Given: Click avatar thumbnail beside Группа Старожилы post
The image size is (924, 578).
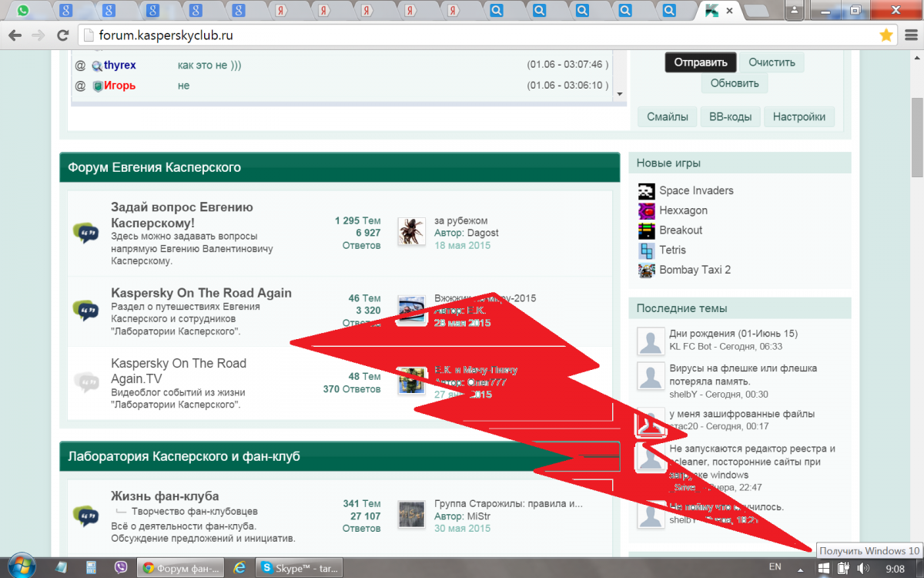Looking at the screenshot, I should pyautogui.click(x=412, y=515).
